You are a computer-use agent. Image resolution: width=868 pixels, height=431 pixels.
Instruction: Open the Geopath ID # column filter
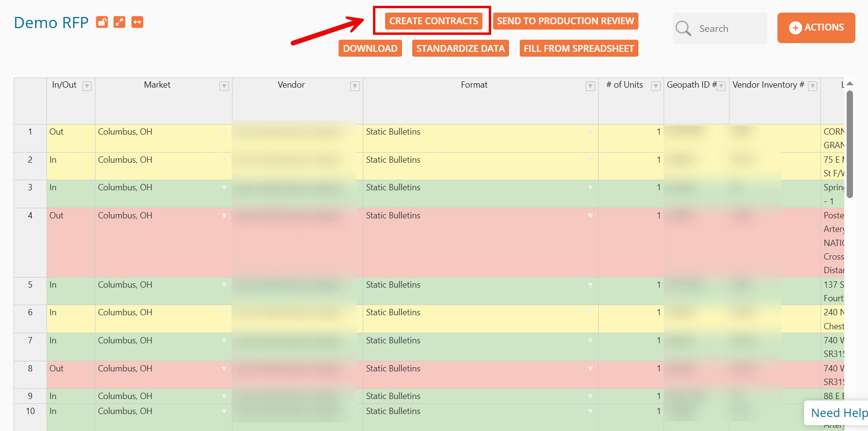point(721,86)
